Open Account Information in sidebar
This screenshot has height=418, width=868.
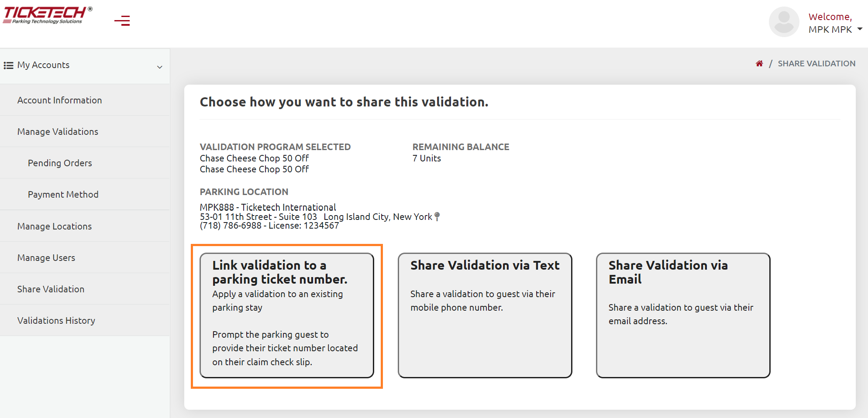(x=85, y=100)
